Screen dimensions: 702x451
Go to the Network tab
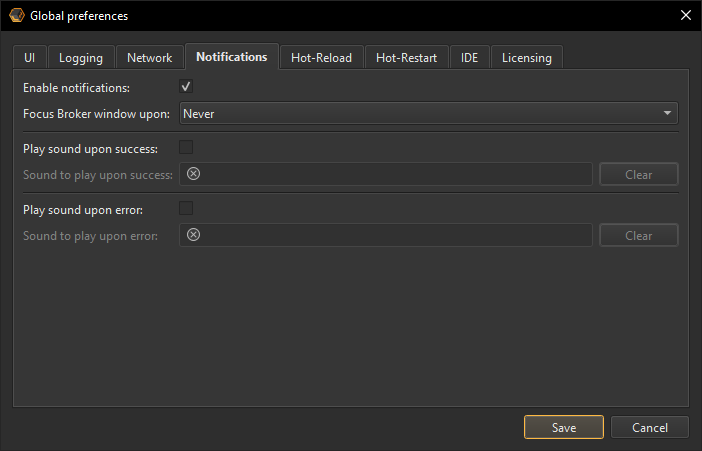[x=149, y=58]
